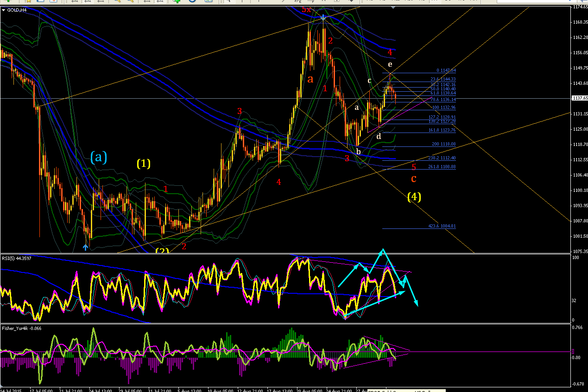Select the red 5x label at chart top

[306, 9]
